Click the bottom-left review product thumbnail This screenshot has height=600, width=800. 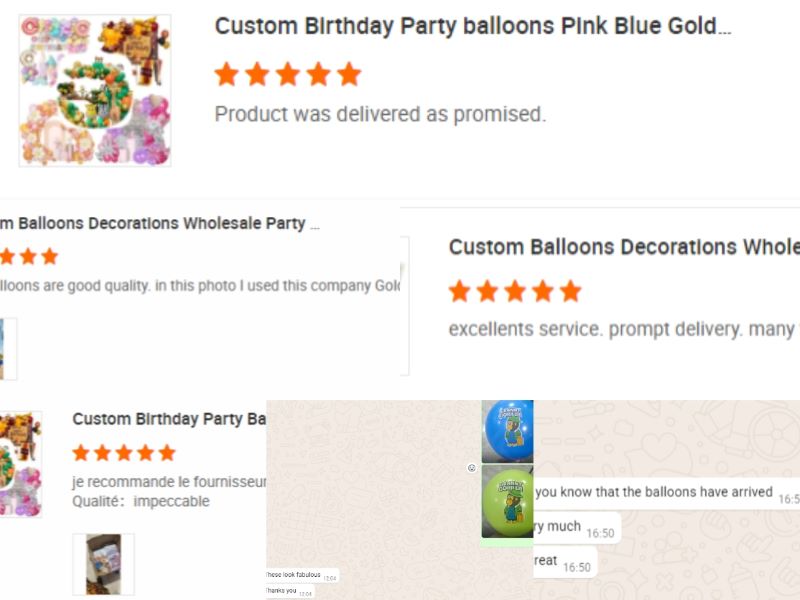click(x=20, y=463)
